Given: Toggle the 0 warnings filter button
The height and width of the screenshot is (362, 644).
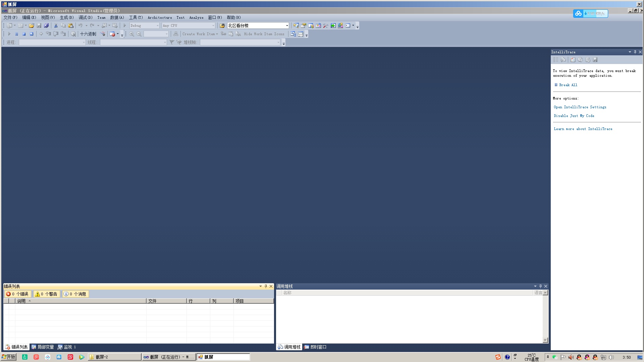Looking at the screenshot, I should 47,294.
